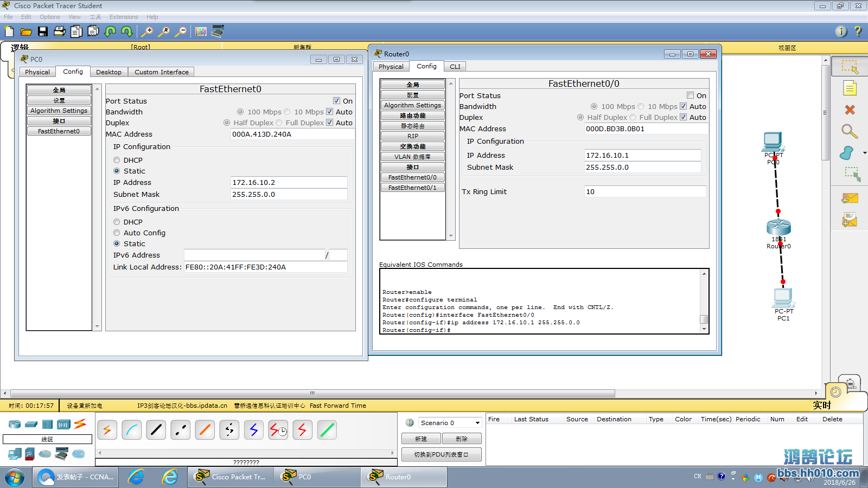
Task: Open the custom devices dialog icon
Action: coord(218,31)
